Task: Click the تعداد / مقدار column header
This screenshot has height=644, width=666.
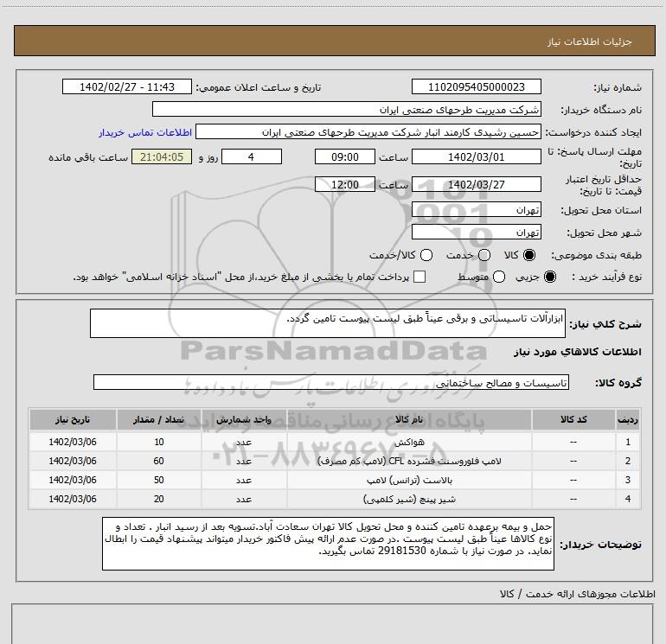Action: tap(159, 419)
